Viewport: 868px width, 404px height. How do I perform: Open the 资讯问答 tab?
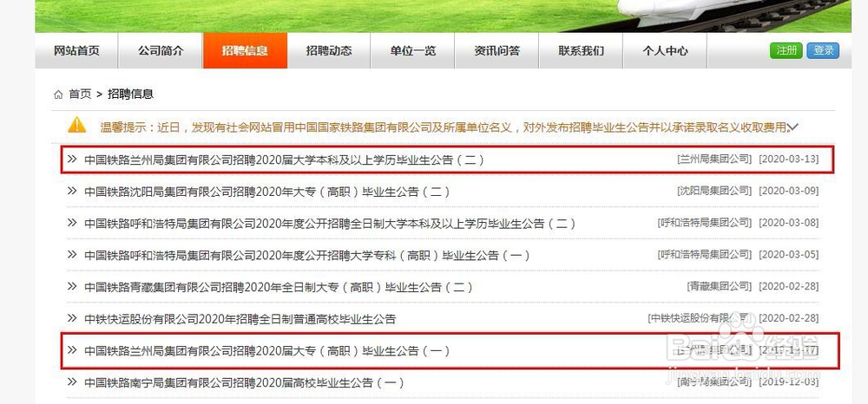[497, 51]
